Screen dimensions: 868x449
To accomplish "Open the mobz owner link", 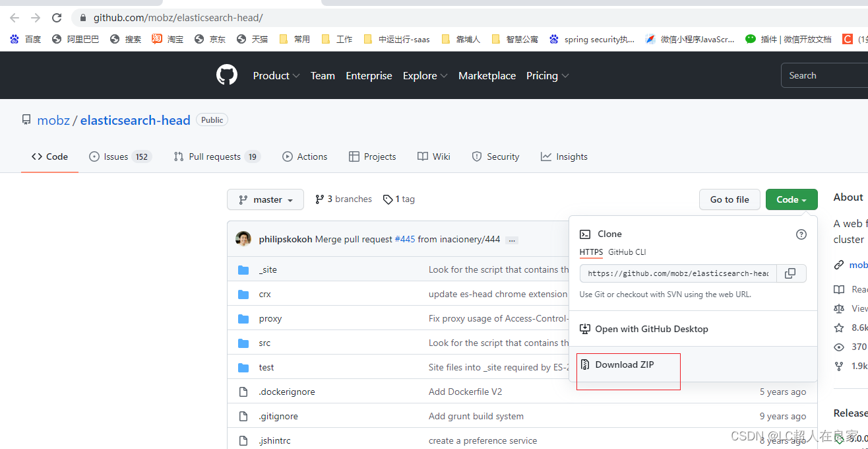I will click(53, 120).
